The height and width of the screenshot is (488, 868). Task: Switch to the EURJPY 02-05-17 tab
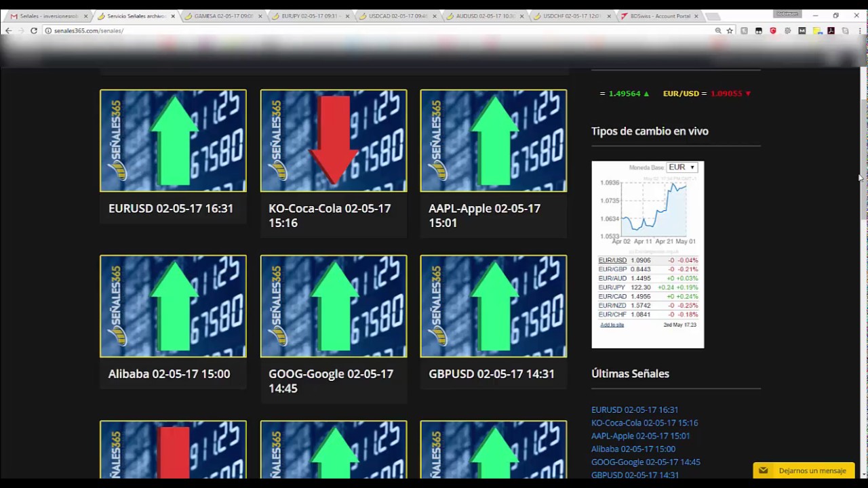pos(311,16)
